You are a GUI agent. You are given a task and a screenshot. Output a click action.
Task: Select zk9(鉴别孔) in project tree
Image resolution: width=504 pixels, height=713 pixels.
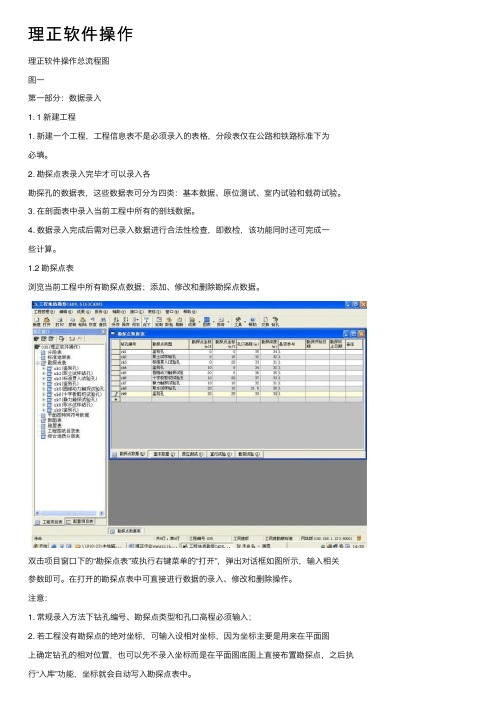pos(66,410)
